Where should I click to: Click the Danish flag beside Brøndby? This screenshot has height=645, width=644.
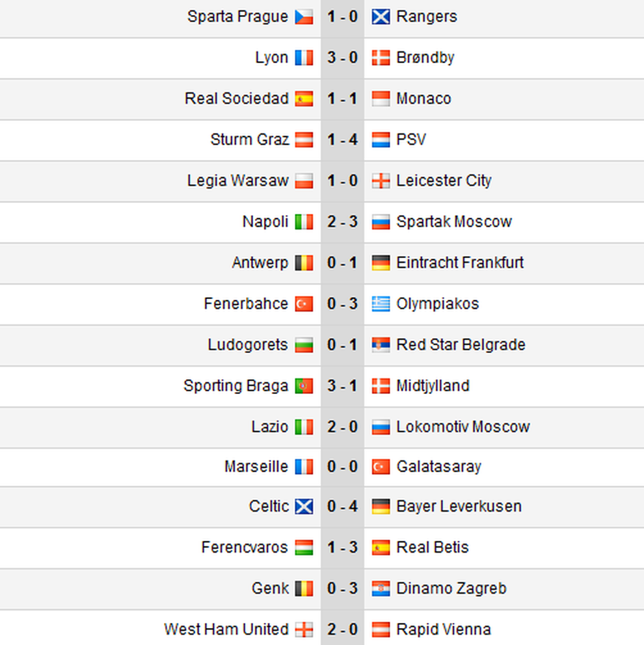381,58
